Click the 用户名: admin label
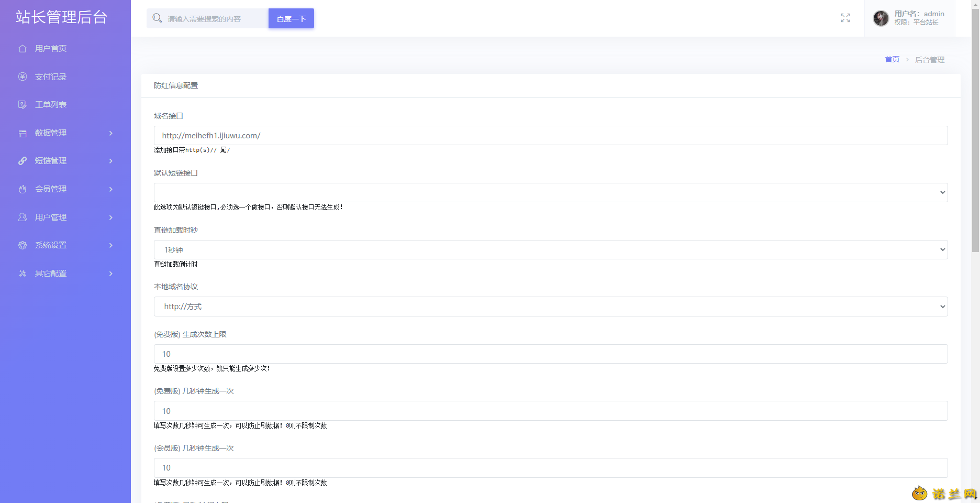 tap(919, 14)
